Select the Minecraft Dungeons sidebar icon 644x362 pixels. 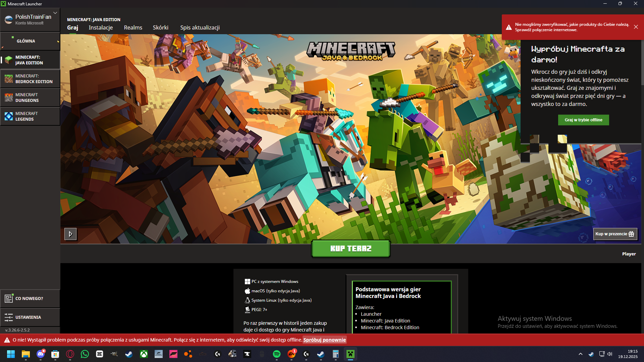coord(9,98)
